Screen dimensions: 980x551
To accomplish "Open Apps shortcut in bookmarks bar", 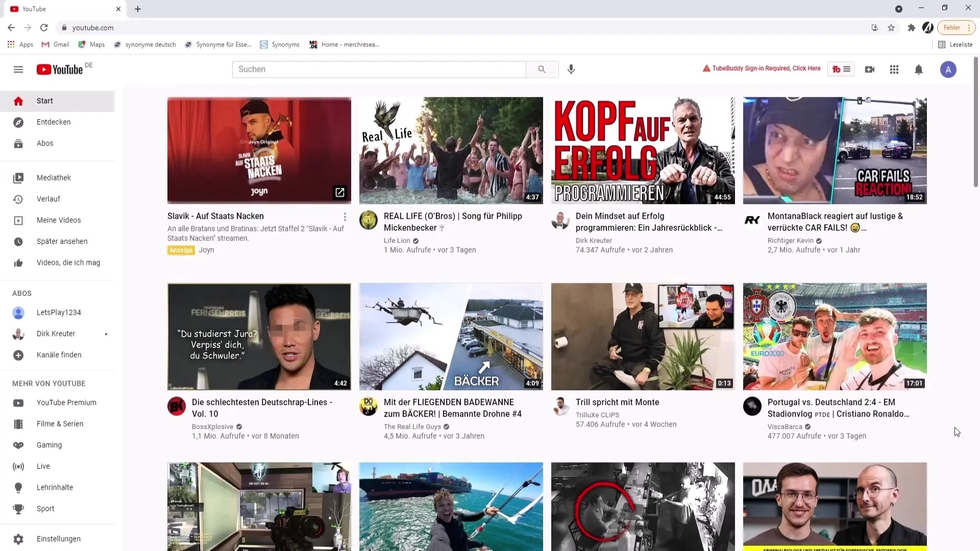I will [x=20, y=44].
